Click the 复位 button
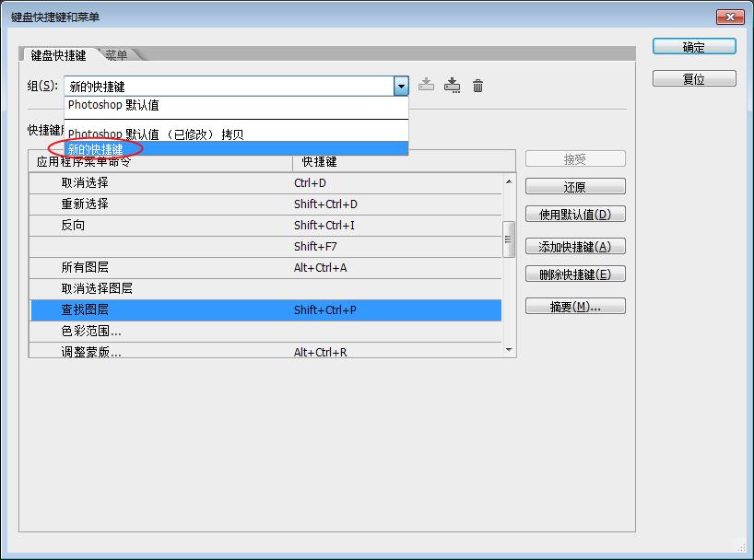Screen dimensions: 754x560 (694, 78)
